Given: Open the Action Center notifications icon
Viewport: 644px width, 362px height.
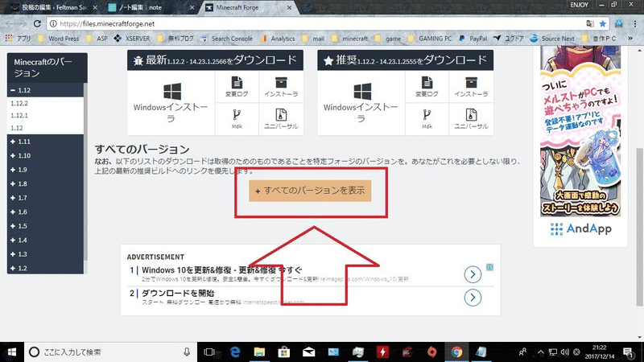Looking at the screenshot, I should pos(628,352).
